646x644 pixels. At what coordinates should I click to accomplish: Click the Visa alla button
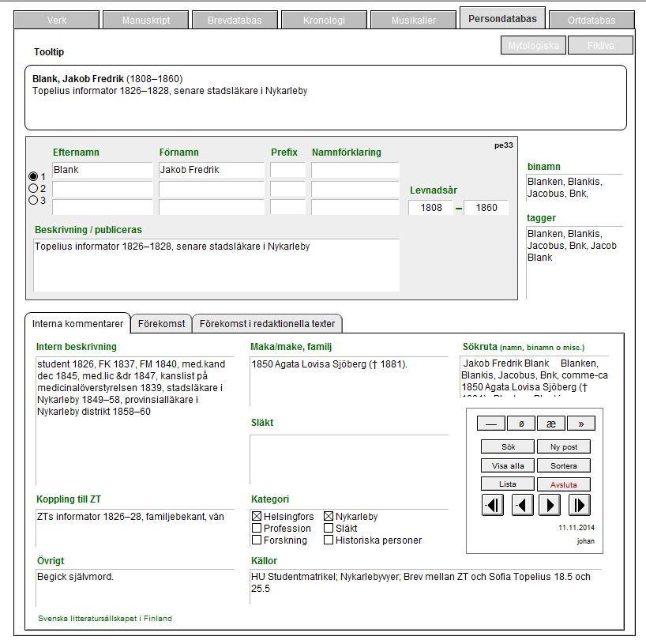[508, 466]
